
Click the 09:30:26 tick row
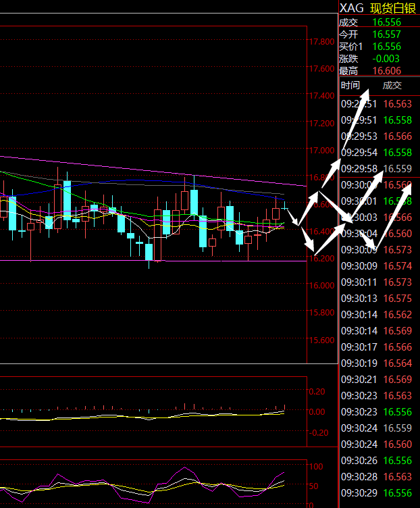coord(378,460)
